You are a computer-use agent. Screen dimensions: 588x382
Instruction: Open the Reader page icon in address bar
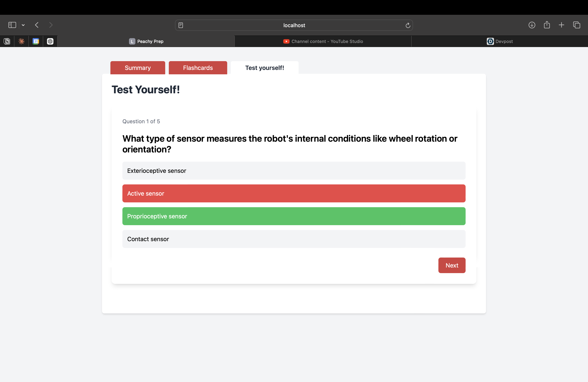coord(181,25)
